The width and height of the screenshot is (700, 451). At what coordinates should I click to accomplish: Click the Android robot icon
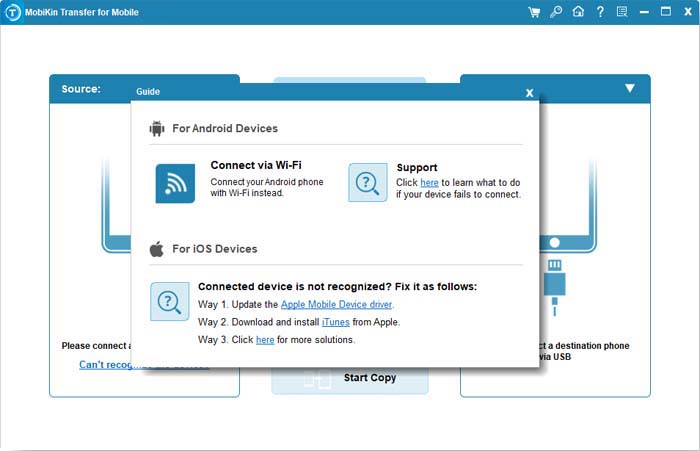157,129
